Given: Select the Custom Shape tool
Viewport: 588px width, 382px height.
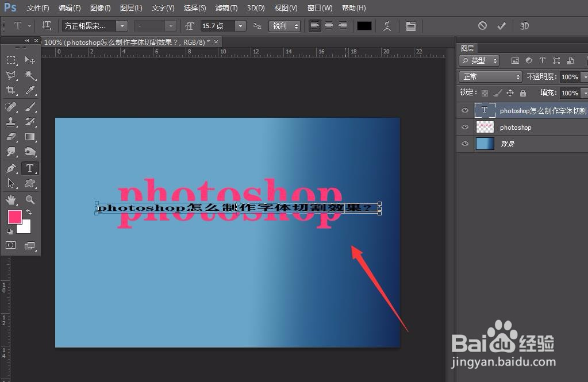Looking at the screenshot, I should coord(30,183).
